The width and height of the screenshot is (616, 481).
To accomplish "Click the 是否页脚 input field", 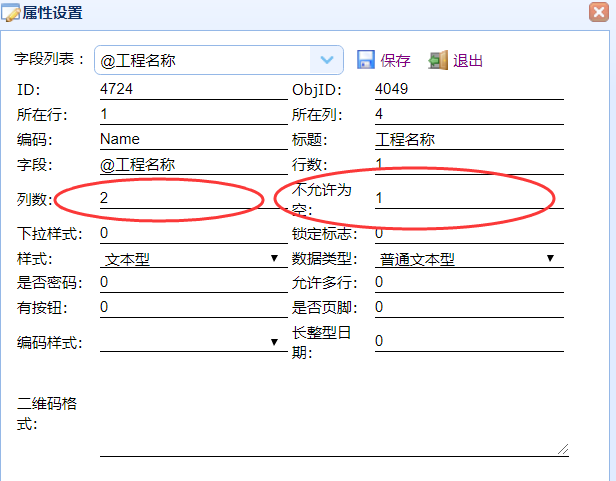I will click(469, 307).
